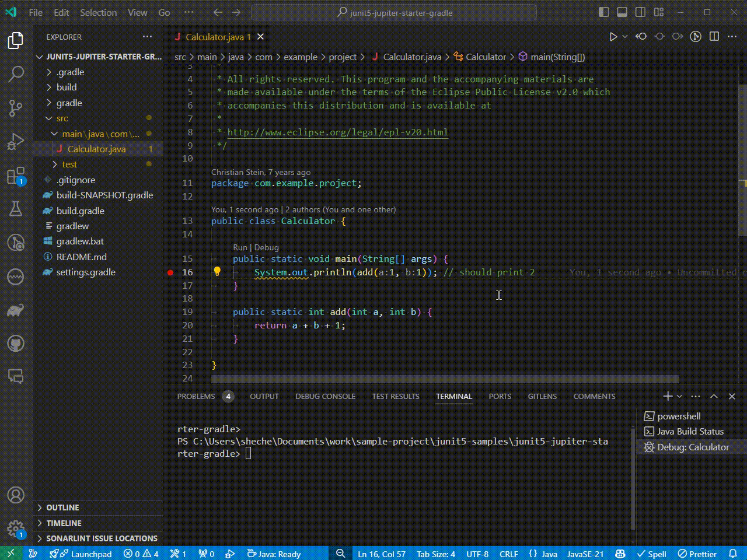Viewport: 747px width, 560px height.
Task: Open the Search view in activity bar
Action: pyautogui.click(x=16, y=74)
